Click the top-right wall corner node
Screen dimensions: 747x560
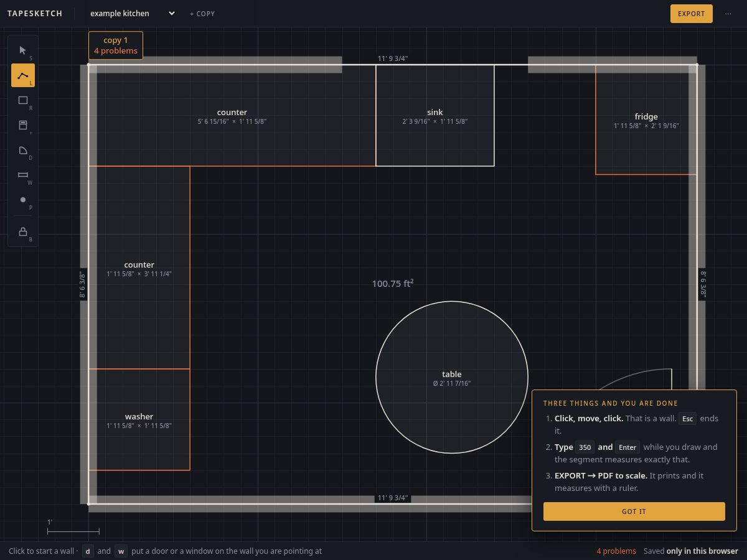[697, 64]
